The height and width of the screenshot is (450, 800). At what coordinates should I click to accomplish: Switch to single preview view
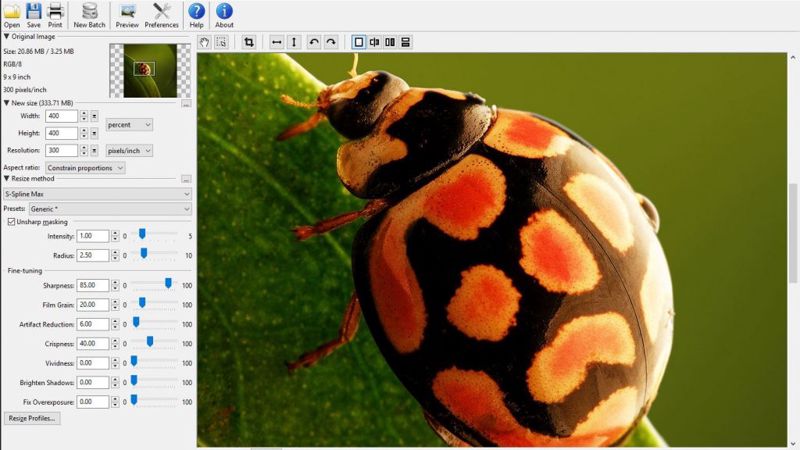pos(359,42)
